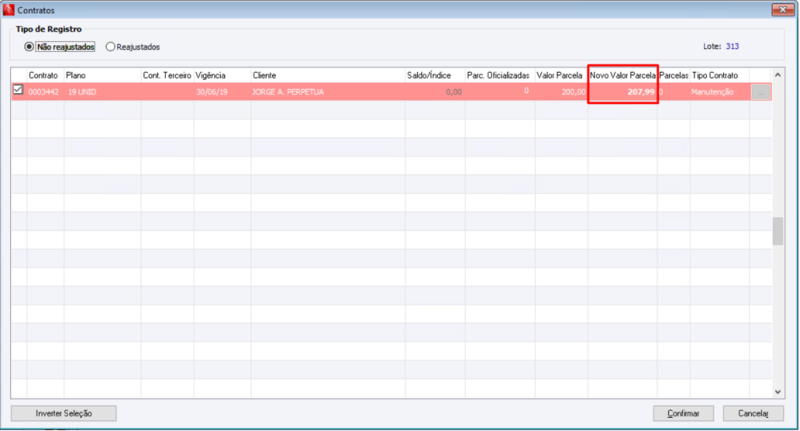This screenshot has width=800, height=431.
Task: Click the Contratos app icon in title bar
Action: point(9,10)
